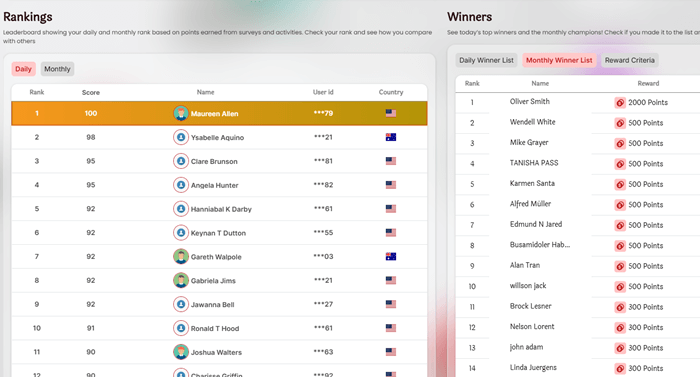Click the Country column header
This screenshot has height=377, width=700.
(x=391, y=92)
